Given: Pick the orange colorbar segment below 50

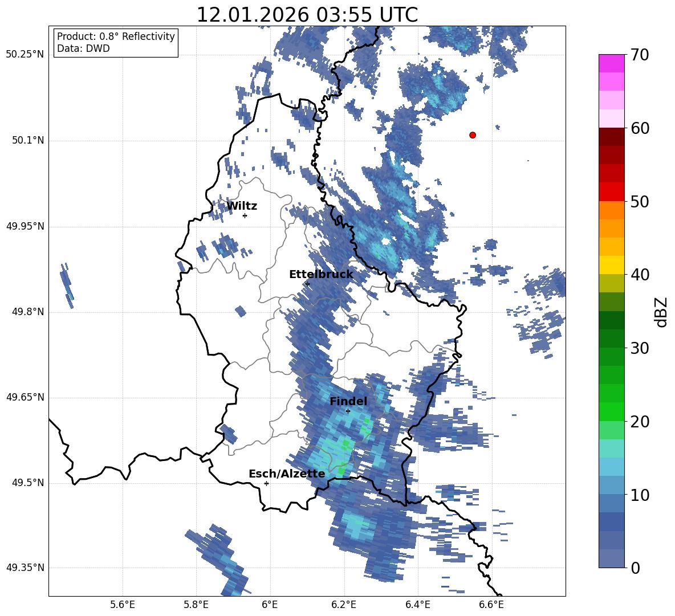Looking at the screenshot, I should [x=611, y=210].
